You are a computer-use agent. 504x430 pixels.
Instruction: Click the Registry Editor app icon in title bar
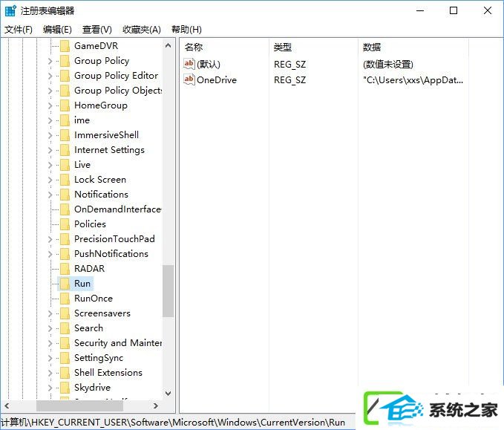pyautogui.click(x=10, y=10)
